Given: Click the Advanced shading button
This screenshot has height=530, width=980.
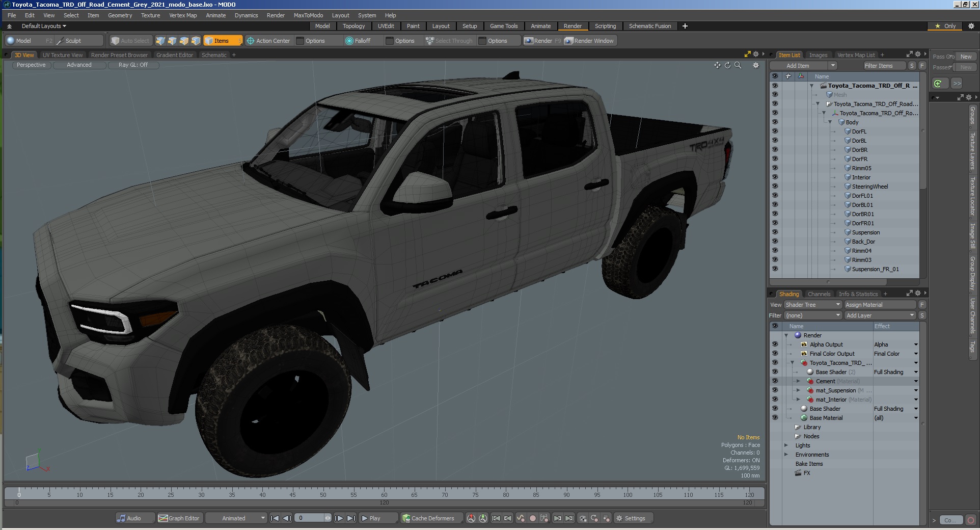Looking at the screenshot, I should (79, 65).
